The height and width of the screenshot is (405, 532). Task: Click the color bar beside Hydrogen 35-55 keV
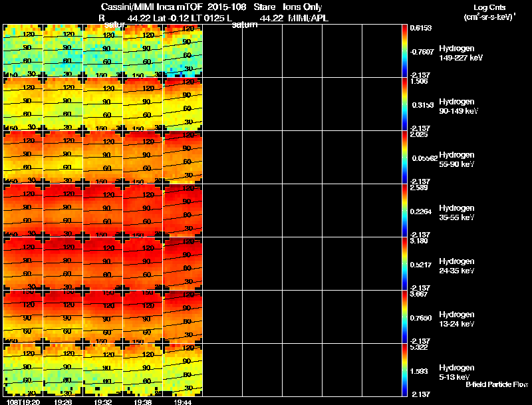tap(404, 210)
